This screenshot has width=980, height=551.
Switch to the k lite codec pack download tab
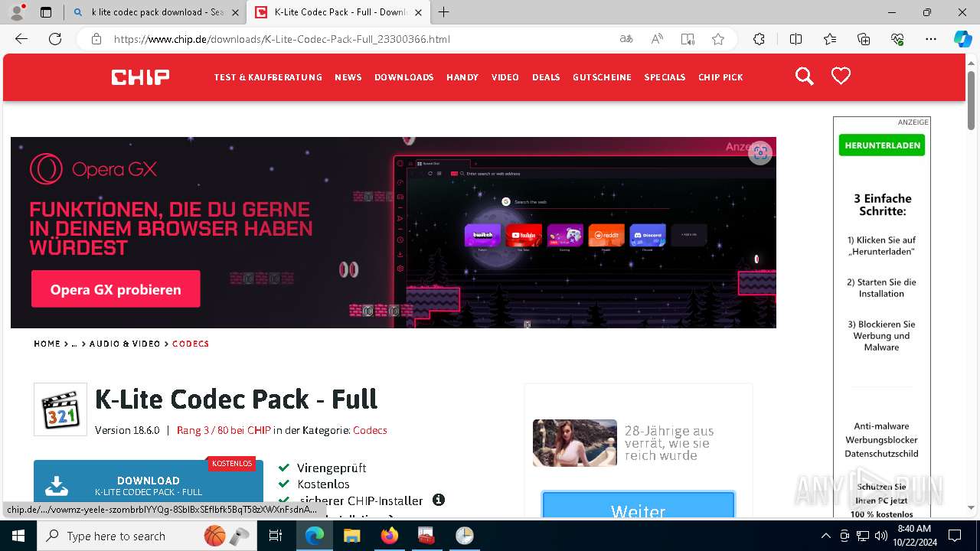[156, 12]
